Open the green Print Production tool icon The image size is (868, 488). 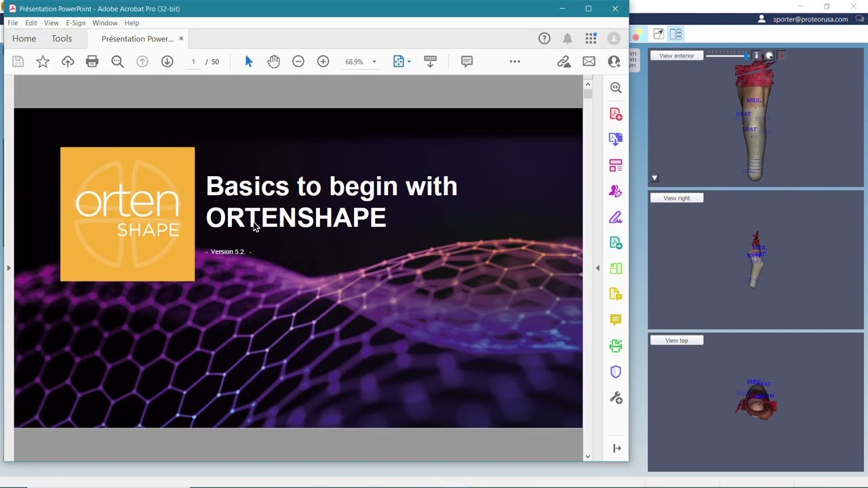coord(616,346)
